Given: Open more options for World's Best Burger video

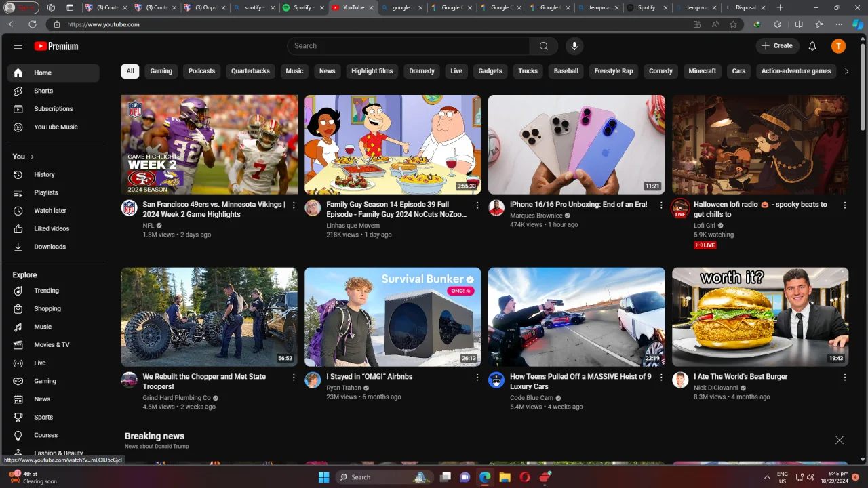Looking at the screenshot, I should pos(845,378).
